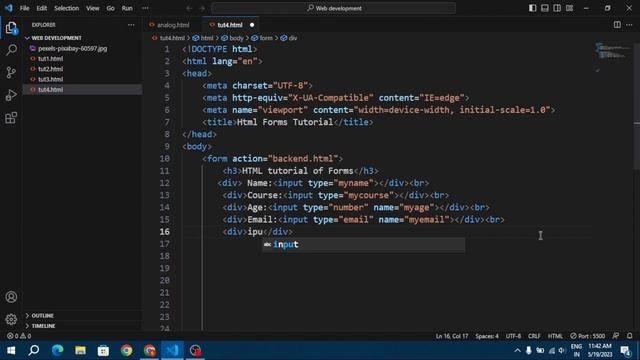640x360 pixels.
Task: Toggle the primary side bar layout icon
Action: [x=532, y=8]
